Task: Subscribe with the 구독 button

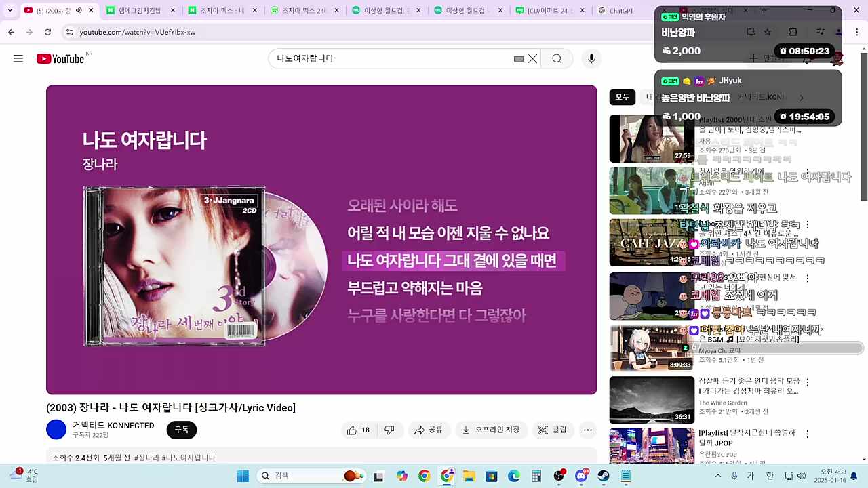Action: point(182,430)
